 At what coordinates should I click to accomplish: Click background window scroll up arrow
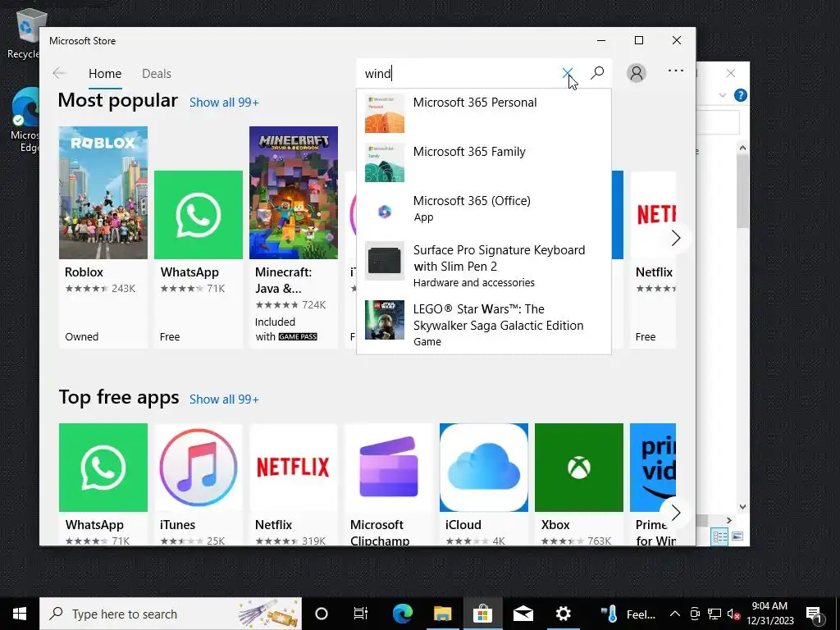point(742,148)
